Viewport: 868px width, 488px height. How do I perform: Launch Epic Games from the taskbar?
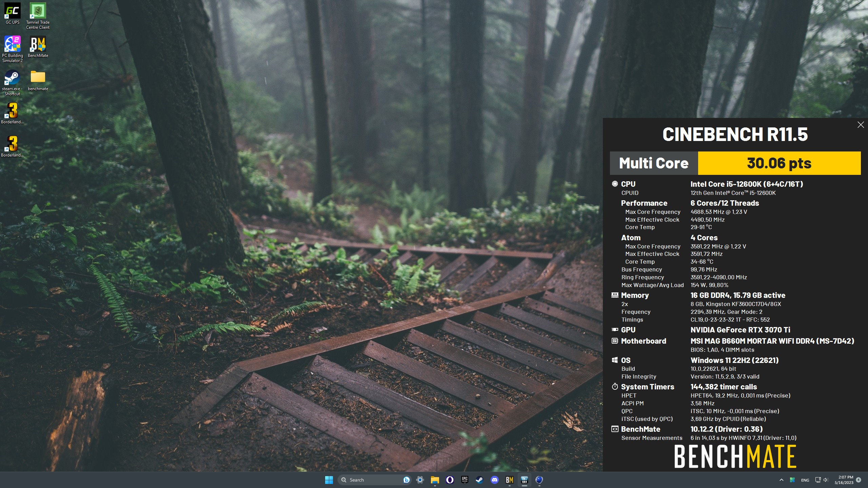(465, 480)
